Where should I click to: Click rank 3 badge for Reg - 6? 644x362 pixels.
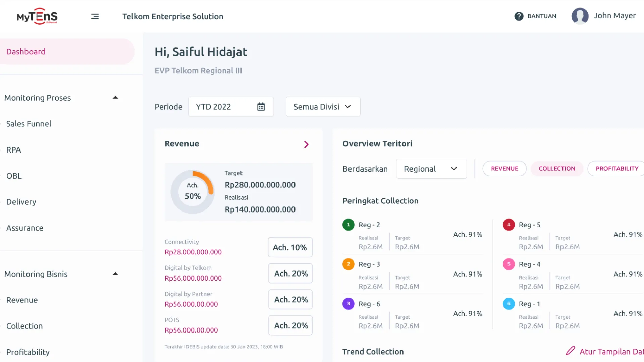click(348, 304)
